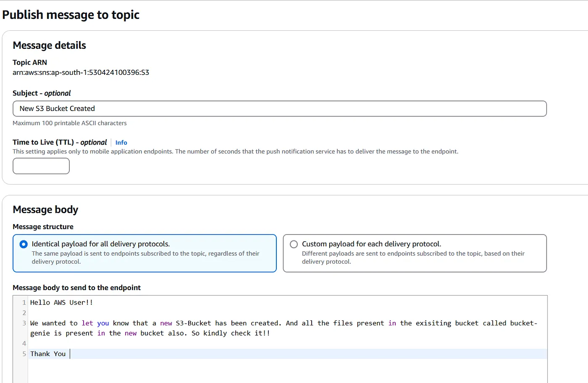Click the 'Publish message to topic' heading

tap(71, 15)
